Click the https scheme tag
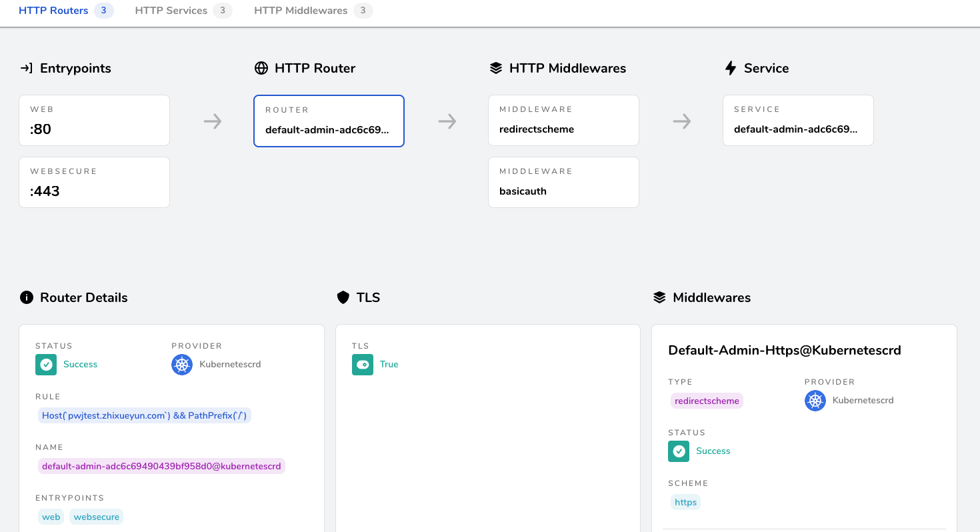 click(685, 502)
